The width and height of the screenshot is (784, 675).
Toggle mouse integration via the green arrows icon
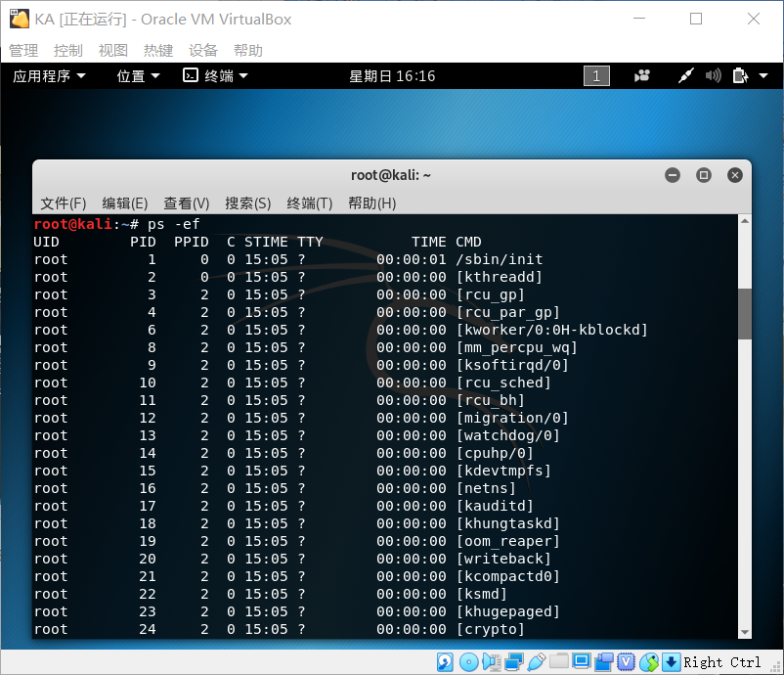[650, 661]
